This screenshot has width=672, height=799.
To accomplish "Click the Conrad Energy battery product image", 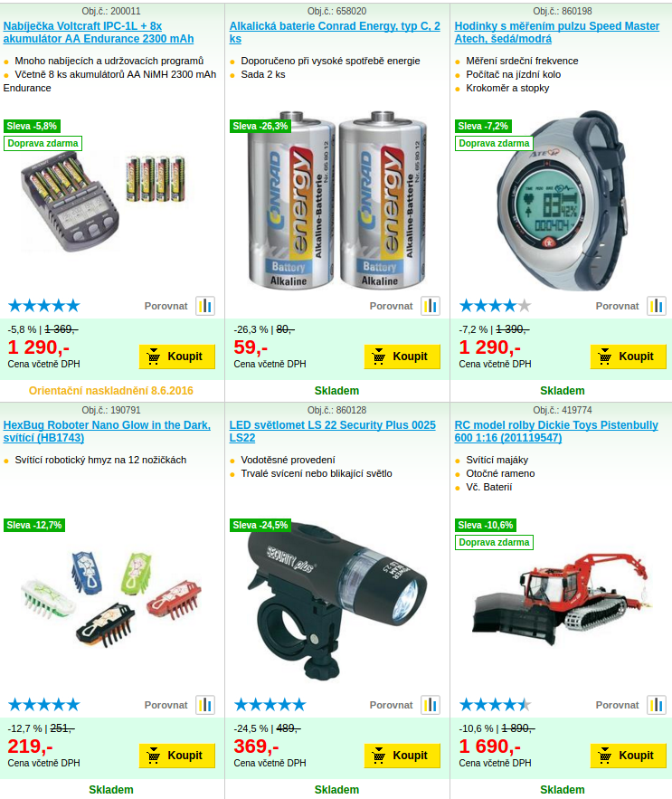I will coord(336,200).
